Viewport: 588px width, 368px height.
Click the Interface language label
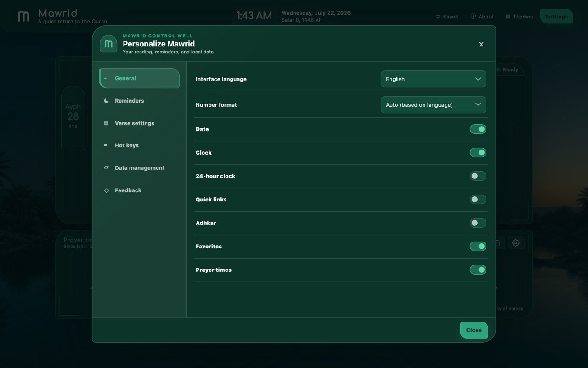pyautogui.click(x=221, y=79)
